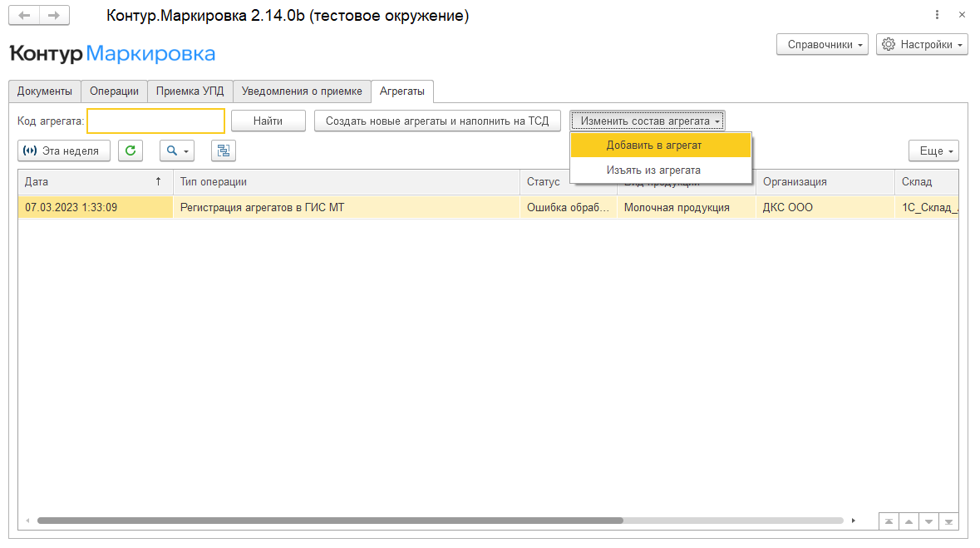Go back with the left arrow button
This screenshot has width=980, height=548.
[24, 16]
